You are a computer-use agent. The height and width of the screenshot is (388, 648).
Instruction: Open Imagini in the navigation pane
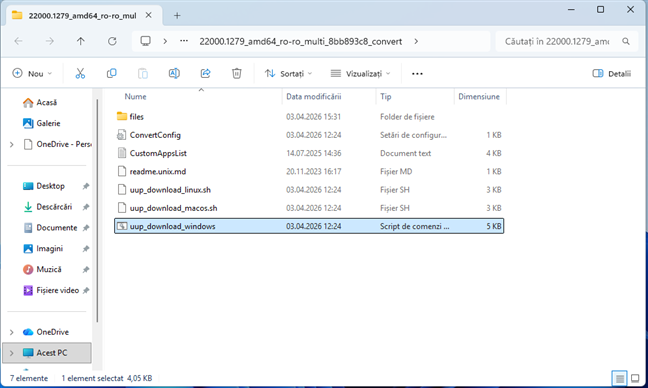[43, 249]
